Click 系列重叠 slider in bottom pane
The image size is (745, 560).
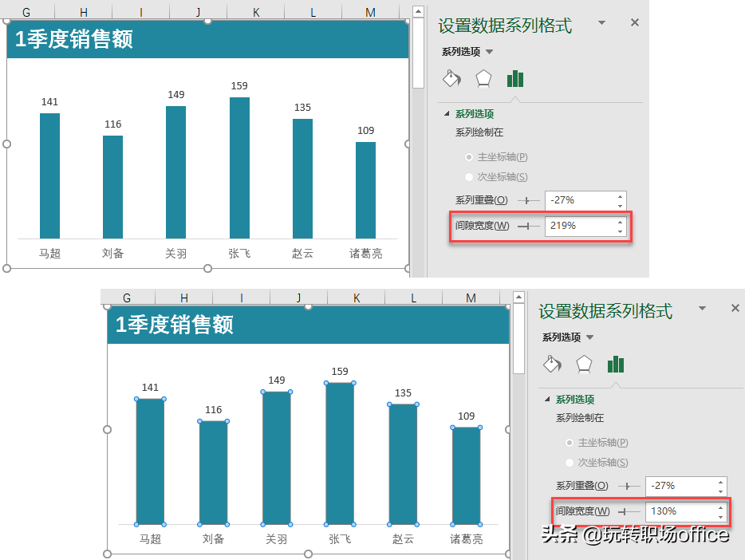[629, 486]
